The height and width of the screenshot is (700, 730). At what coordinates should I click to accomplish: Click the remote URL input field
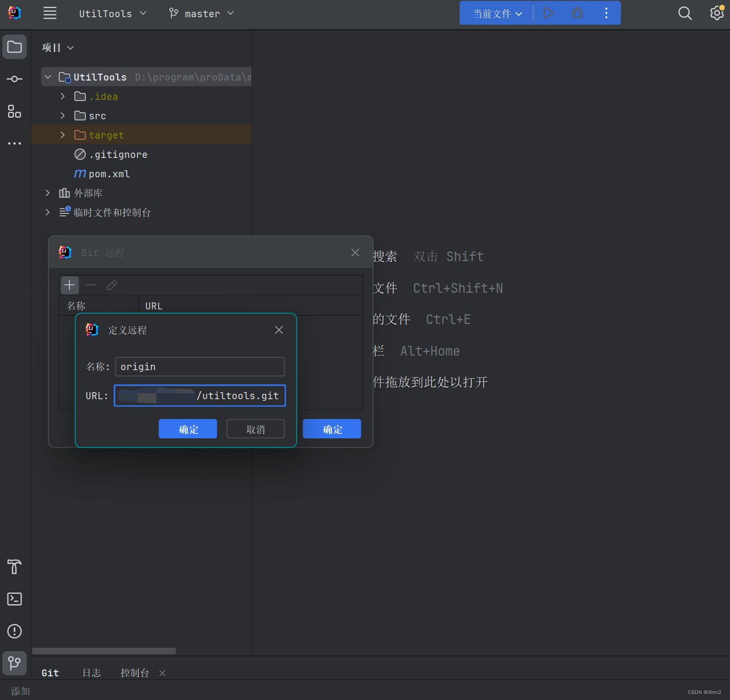tap(199, 396)
